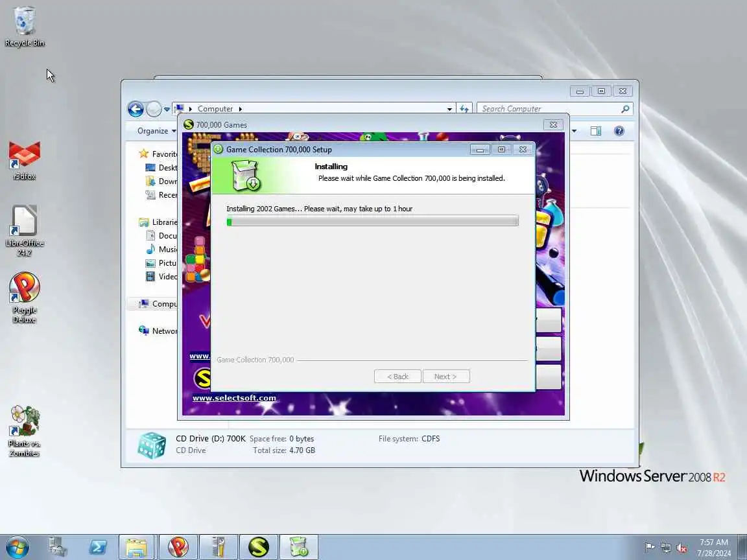Click the 'Total size: 4.70 GB' text

[284, 450]
